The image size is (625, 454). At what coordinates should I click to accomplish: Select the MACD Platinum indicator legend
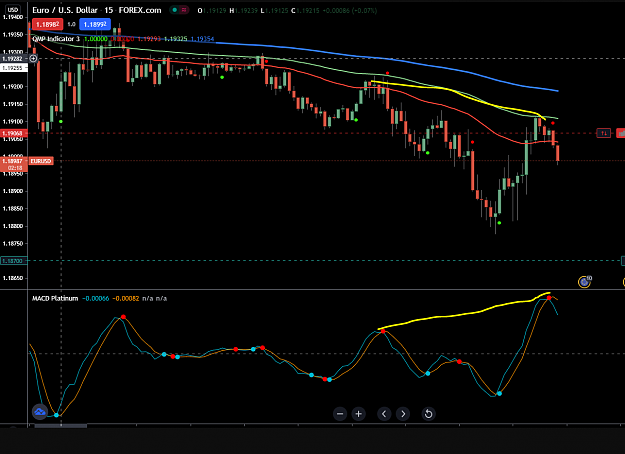[x=55, y=298]
